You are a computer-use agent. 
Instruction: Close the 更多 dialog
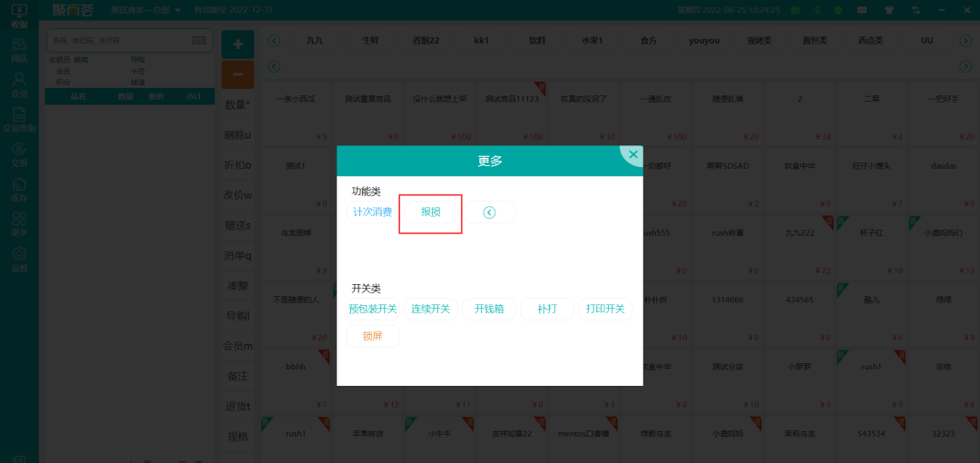[632, 154]
